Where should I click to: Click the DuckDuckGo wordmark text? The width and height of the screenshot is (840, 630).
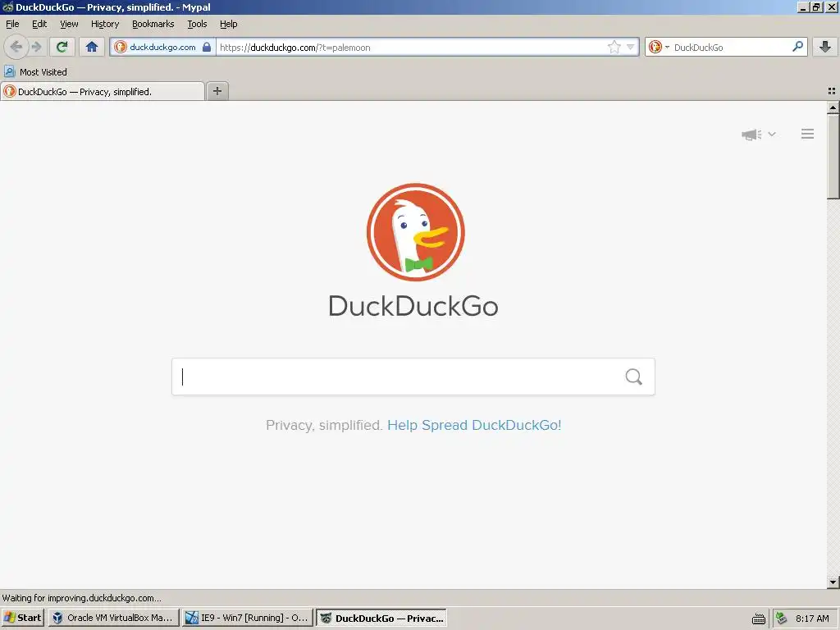pos(413,306)
